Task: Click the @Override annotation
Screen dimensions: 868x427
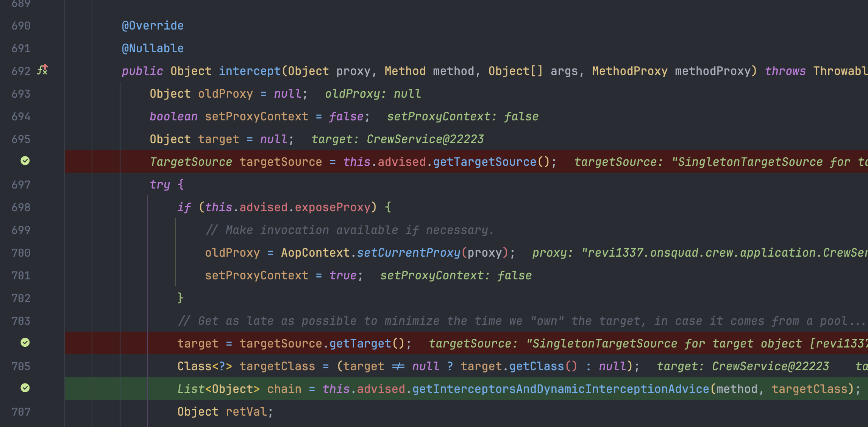Action: (x=153, y=26)
